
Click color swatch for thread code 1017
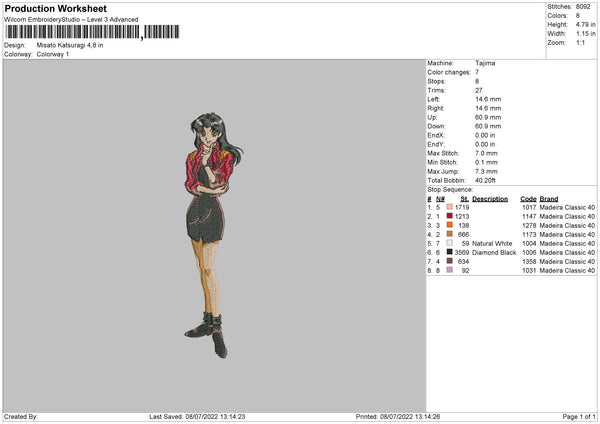click(450, 207)
